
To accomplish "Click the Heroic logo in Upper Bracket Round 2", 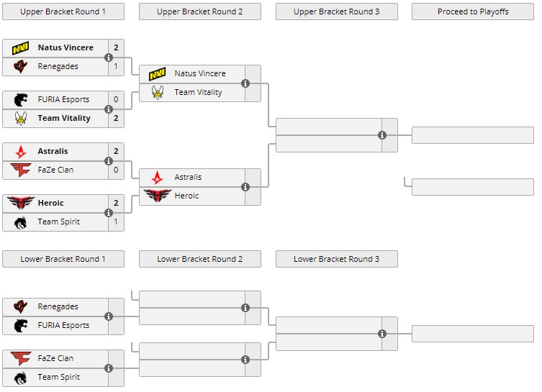I will (x=157, y=196).
